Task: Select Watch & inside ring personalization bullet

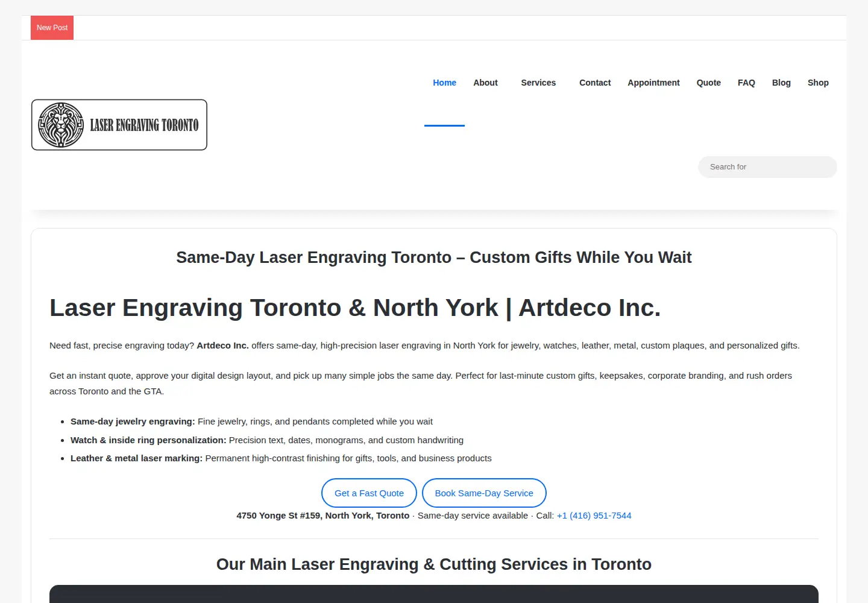Action: tap(267, 440)
